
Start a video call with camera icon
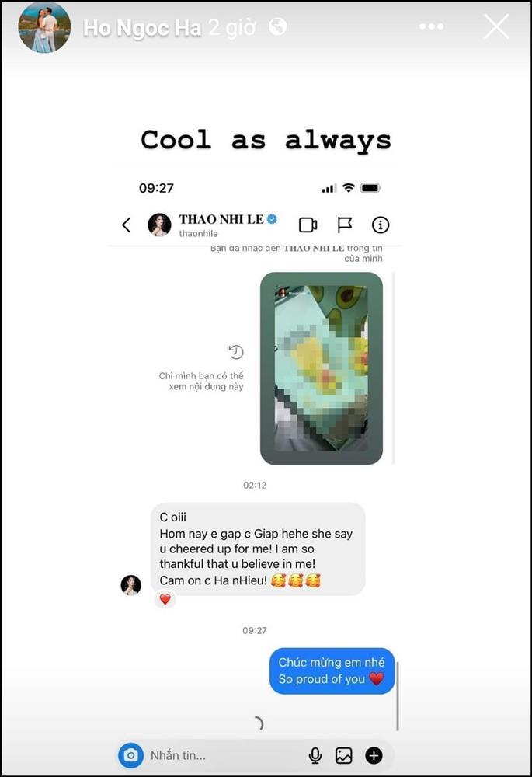(308, 225)
